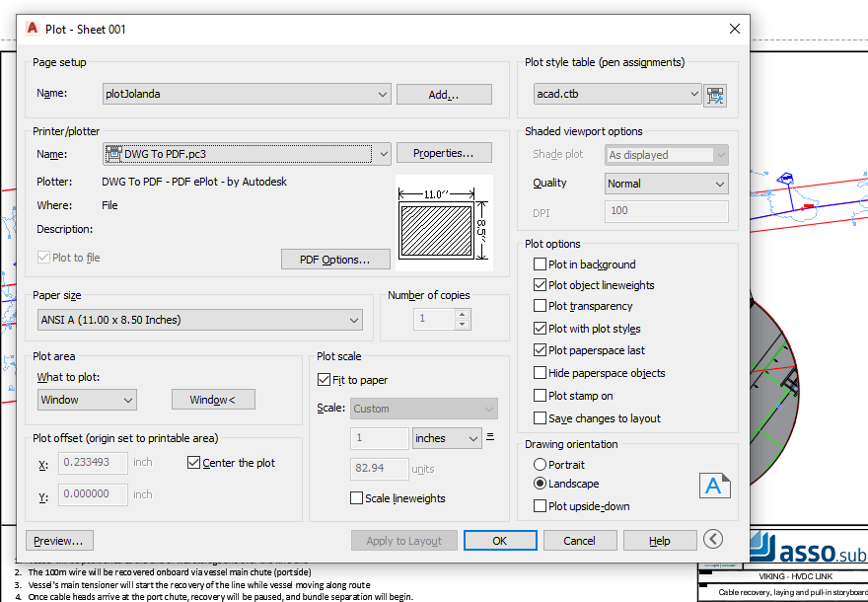Enable Scale lineweights

tap(356, 497)
